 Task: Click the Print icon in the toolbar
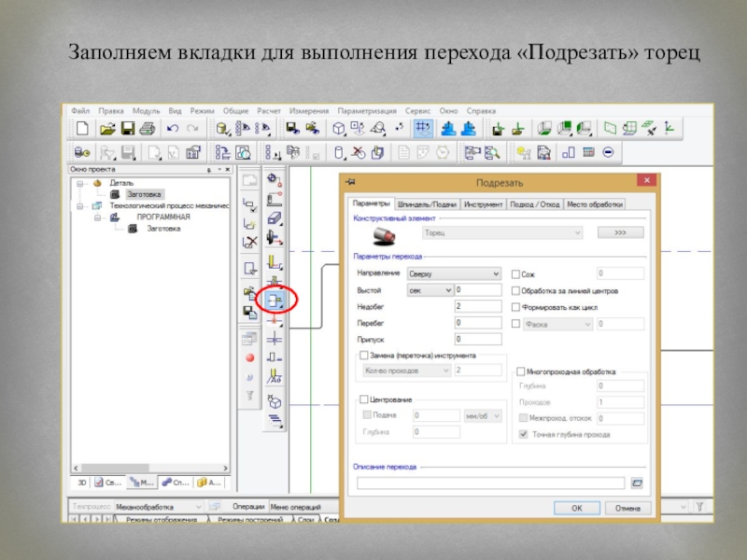pos(148,128)
